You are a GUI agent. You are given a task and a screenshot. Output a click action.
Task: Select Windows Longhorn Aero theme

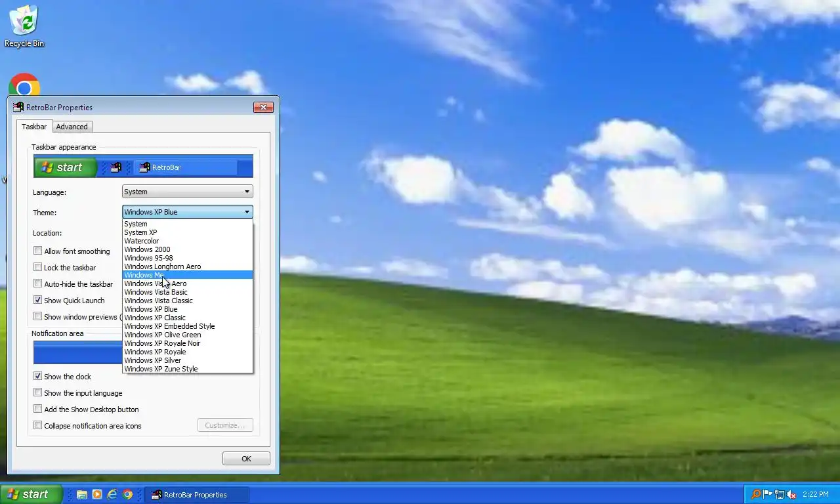[x=188, y=266]
